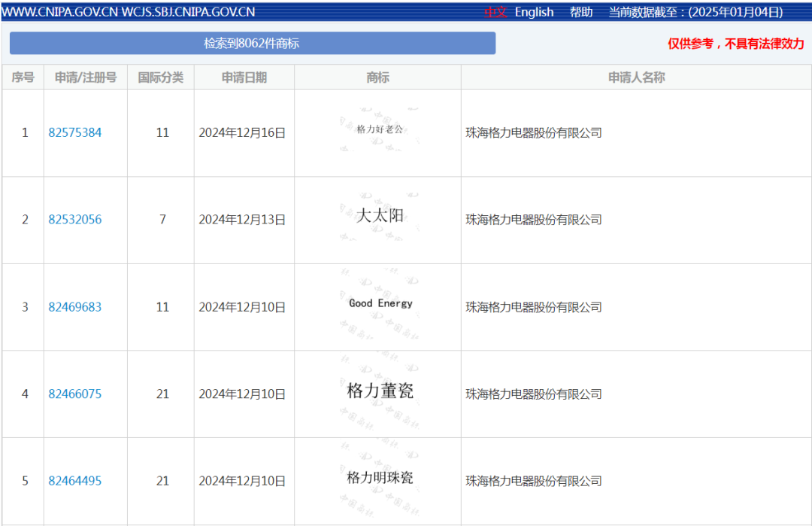View the 大太阳 trademark image
The image size is (812, 526).
[x=380, y=215]
